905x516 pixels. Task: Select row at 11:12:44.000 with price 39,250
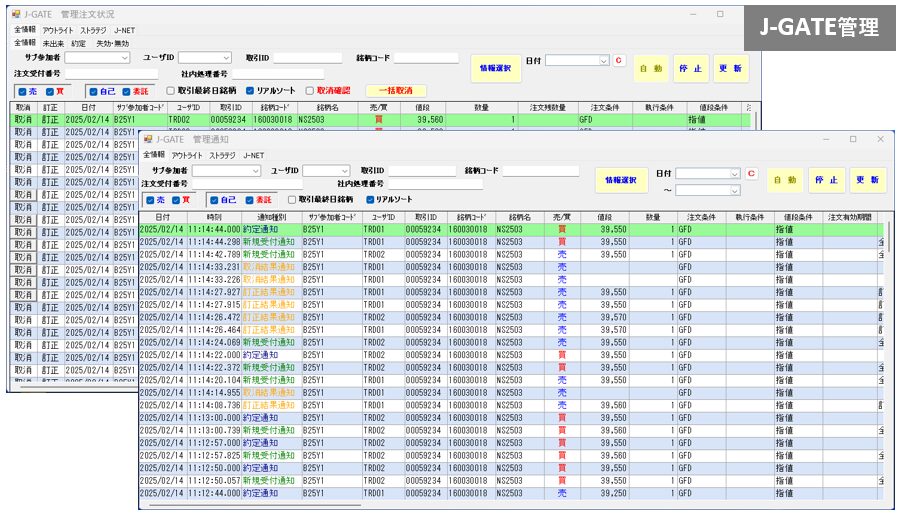511,493
